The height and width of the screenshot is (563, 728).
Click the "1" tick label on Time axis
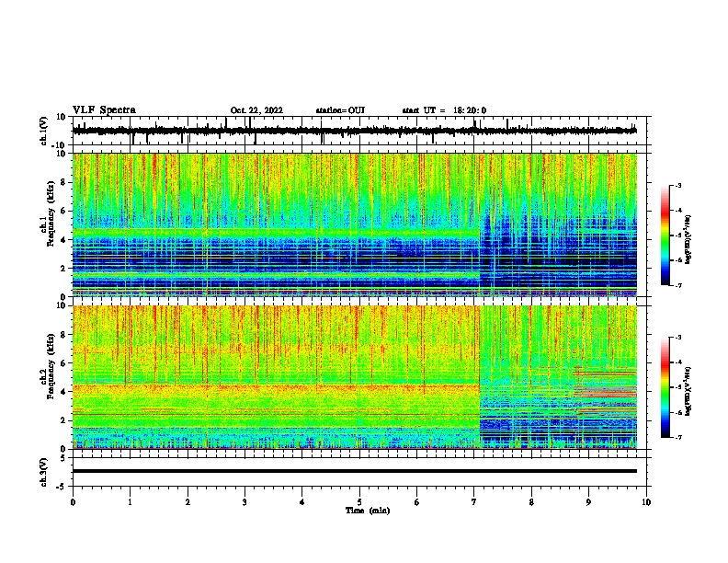[x=130, y=502]
